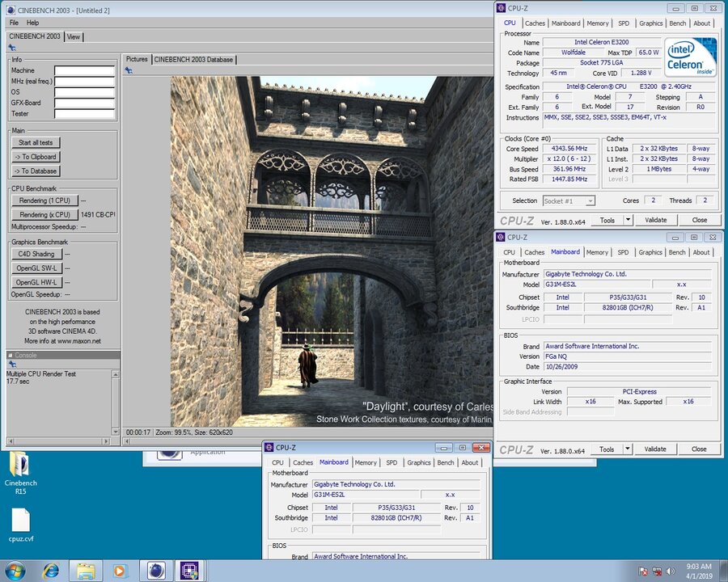Open the File menu in Cinebench
The width and height of the screenshot is (728, 582).
click(14, 23)
